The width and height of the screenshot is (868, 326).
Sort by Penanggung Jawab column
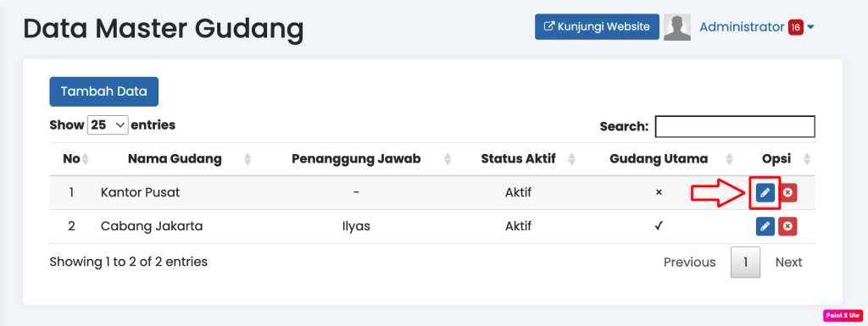pos(356,159)
